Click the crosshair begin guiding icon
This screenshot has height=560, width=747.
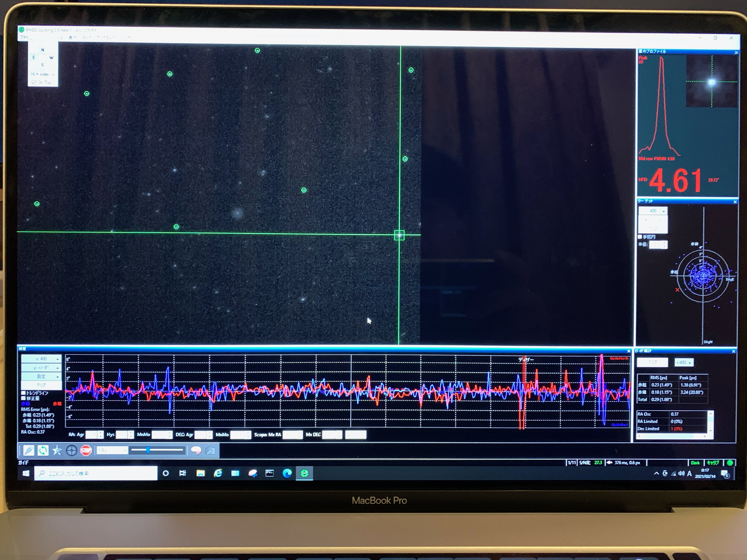pos(72,450)
